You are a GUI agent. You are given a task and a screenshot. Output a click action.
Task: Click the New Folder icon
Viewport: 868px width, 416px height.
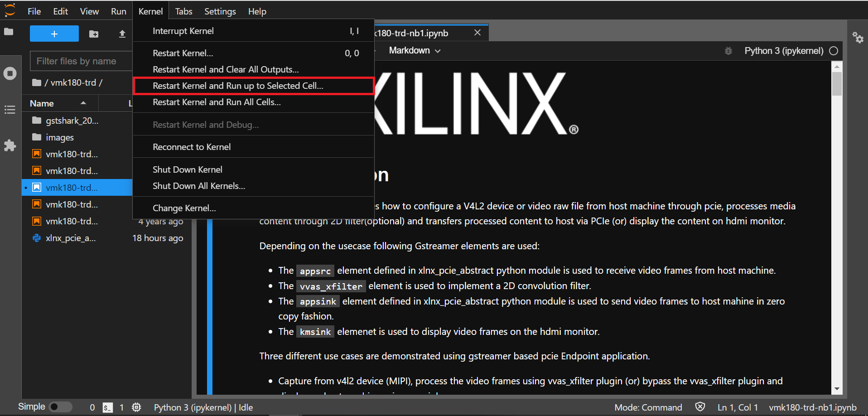(x=94, y=34)
